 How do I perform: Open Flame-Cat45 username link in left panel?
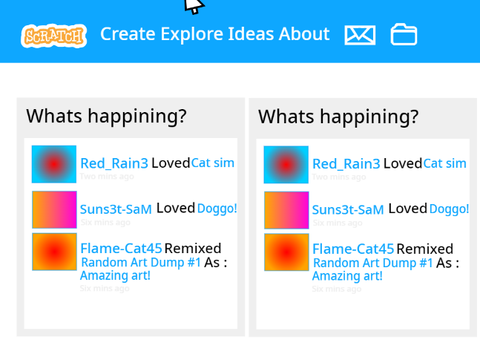coord(121,248)
